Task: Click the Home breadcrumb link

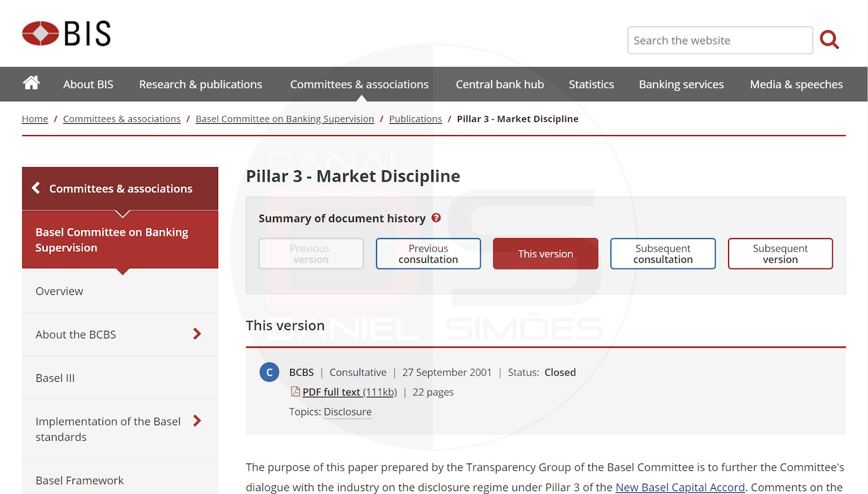Action: pos(35,119)
